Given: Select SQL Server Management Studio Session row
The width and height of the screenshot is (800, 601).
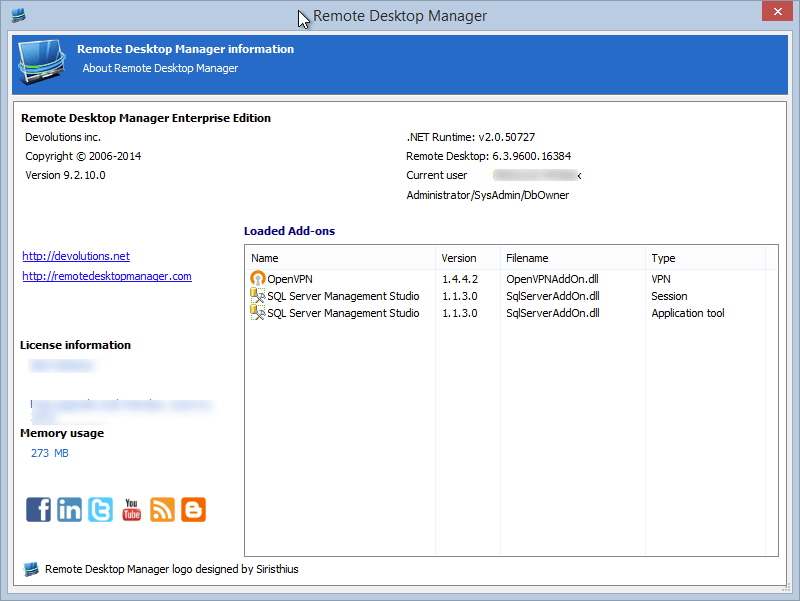Looking at the screenshot, I should [511, 296].
